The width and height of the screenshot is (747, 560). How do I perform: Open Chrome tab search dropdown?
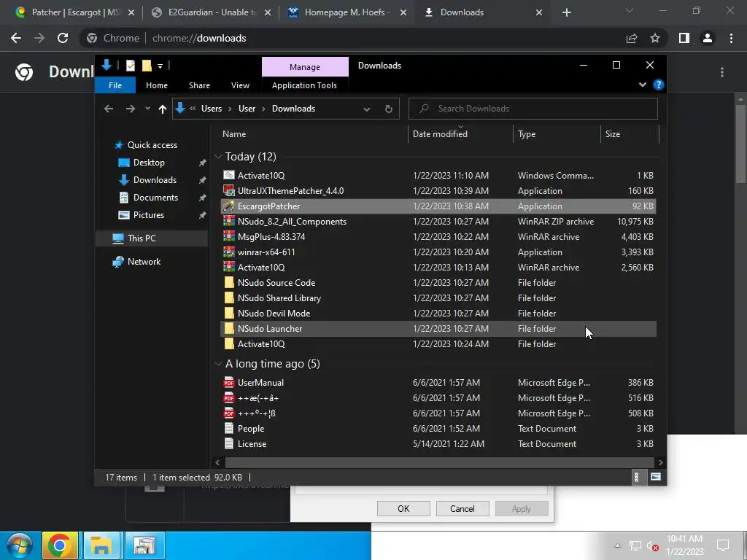630,10
